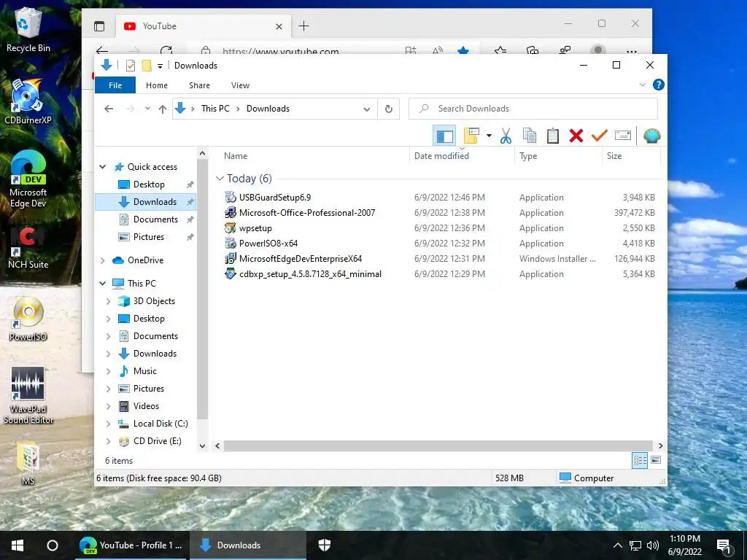Collapse the Quick access tree node
The image size is (747, 560).
coord(102,167)
